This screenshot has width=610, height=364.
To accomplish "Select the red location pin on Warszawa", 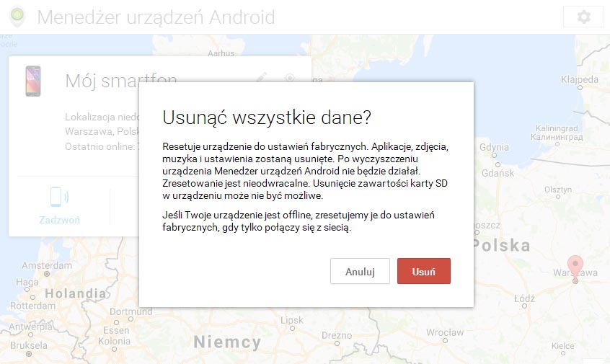I will coord(575,269).
